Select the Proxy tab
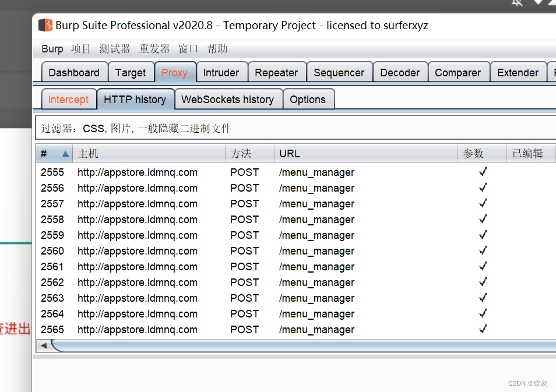The height and width of the screenshot is (392, 556). point(174,72)
